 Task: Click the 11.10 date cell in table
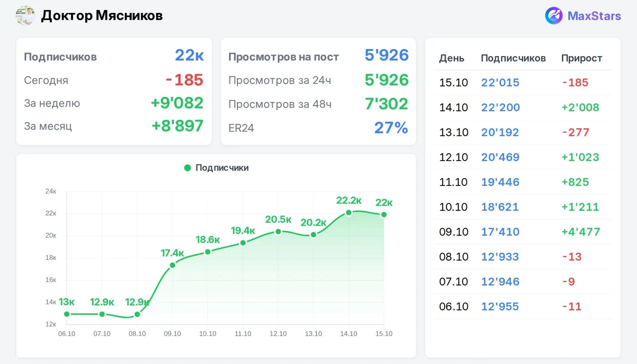[x=453, y=182]
